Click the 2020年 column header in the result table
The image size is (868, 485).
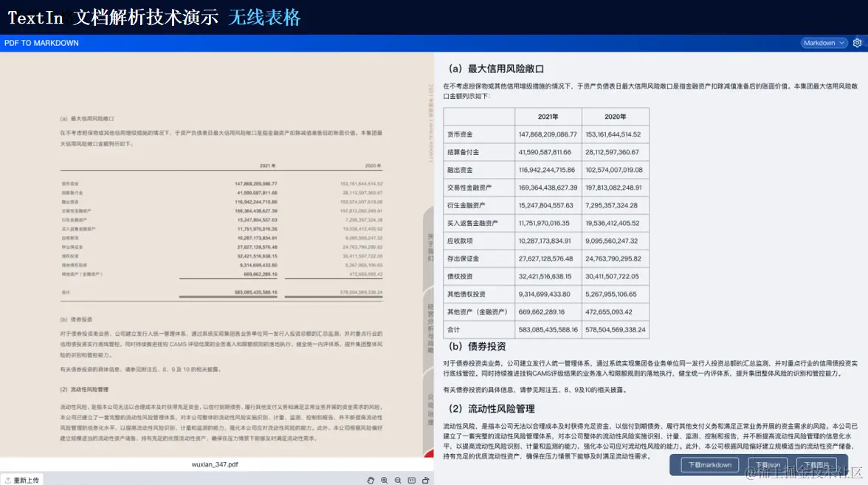pos(615,117)
